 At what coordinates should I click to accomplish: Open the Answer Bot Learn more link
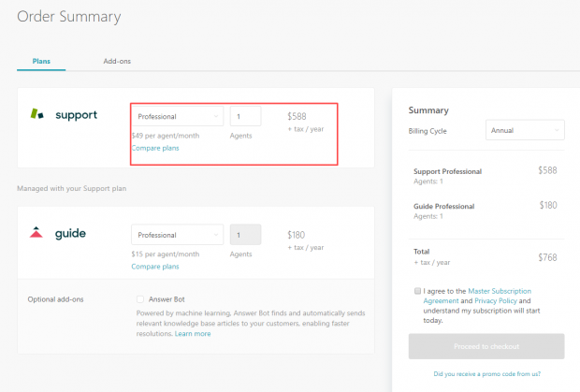pyautogui.click(x=193, y=334)
